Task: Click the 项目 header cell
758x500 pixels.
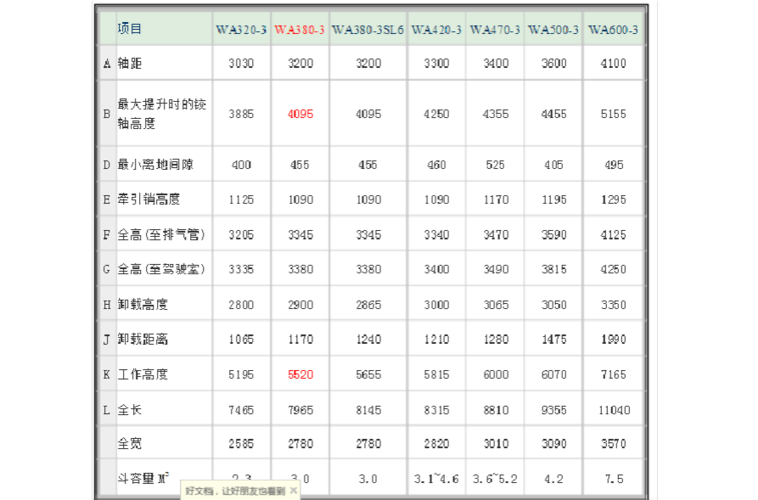Action: click(130, 29)
